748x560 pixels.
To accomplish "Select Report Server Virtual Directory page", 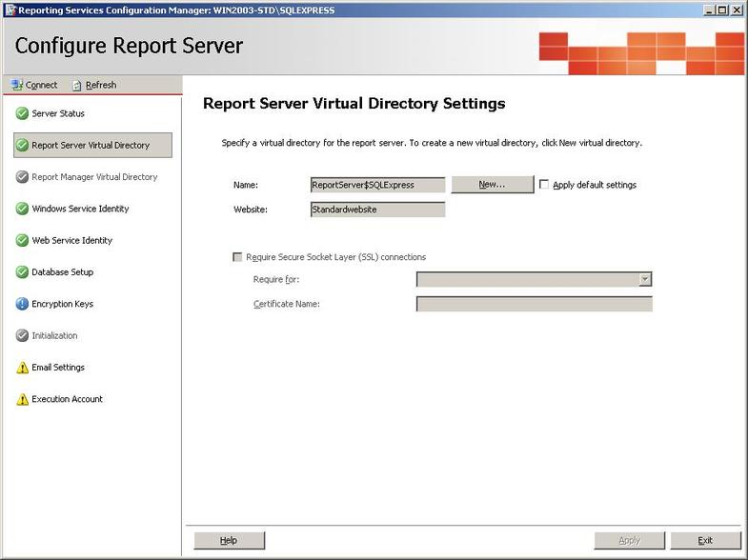I will [93, 145].
